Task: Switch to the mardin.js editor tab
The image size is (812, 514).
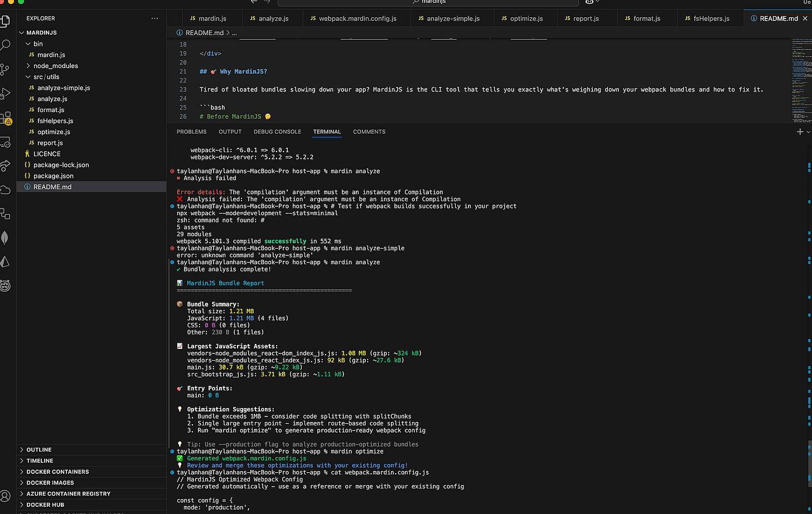Action: tap(212, 18)
